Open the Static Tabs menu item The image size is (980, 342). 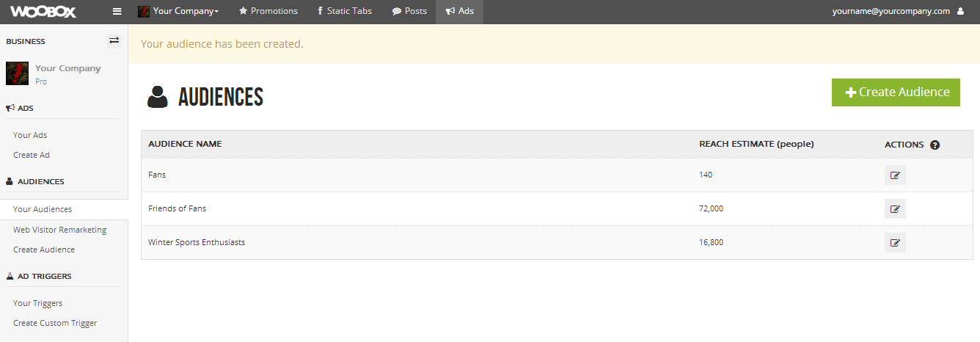tap(345, 12)
